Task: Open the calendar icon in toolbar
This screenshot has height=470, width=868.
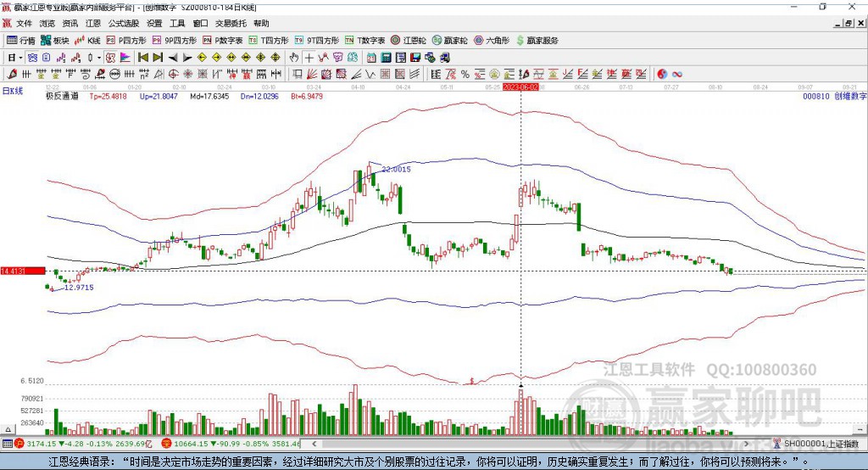Action: (371, 58)
